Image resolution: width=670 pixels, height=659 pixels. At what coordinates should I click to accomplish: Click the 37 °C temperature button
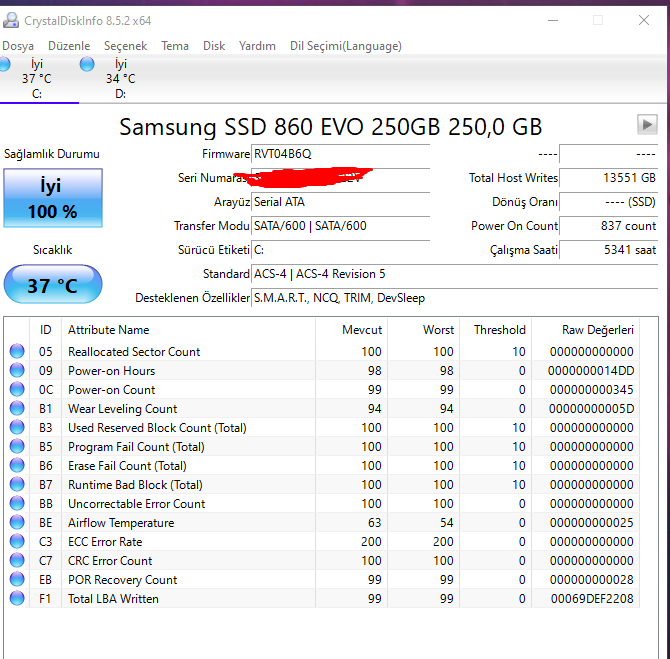click(53, 284)
